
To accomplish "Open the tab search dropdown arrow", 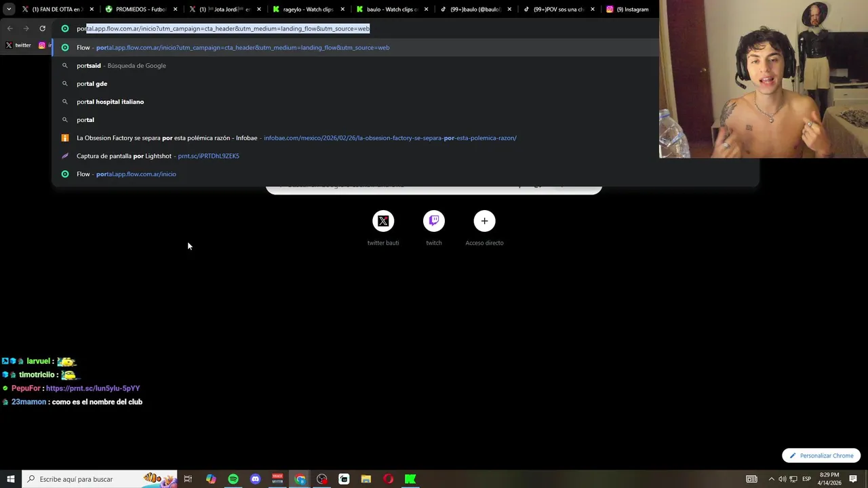I will [x=9, y=9].
